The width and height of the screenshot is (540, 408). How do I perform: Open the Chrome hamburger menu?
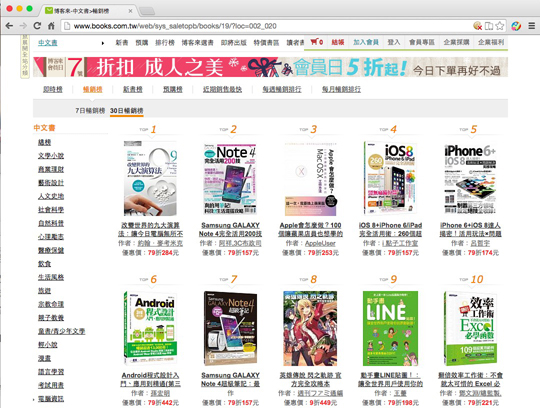coord(532,26)
